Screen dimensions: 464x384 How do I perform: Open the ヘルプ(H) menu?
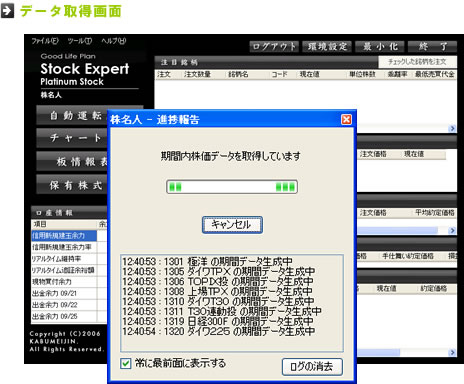[x=114, y=41]
